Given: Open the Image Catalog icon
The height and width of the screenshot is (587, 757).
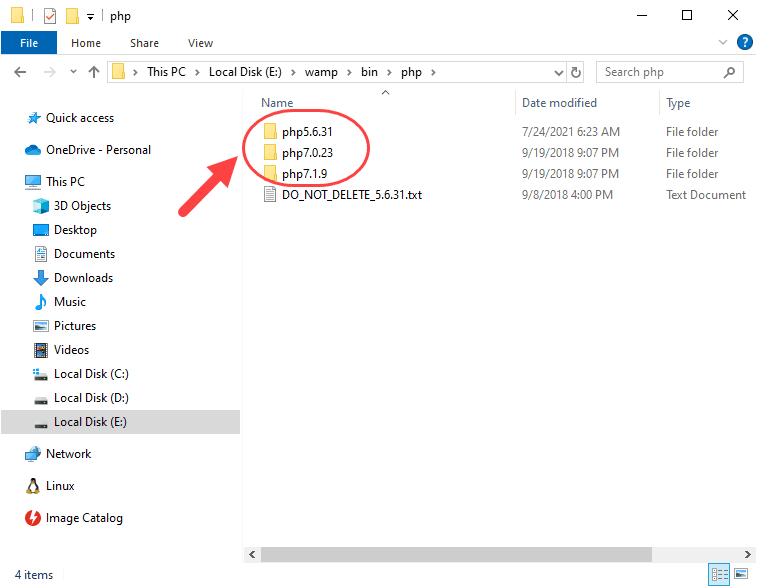Looking at the screenshot, I should (33, 518).
